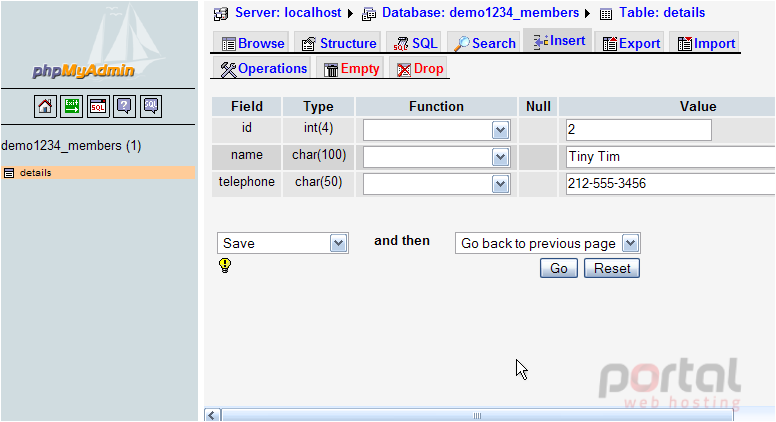Image resolution: width=776 pixels, height=422 pixels.
Task: Click the Go button
Action: (x=559, y=268)
